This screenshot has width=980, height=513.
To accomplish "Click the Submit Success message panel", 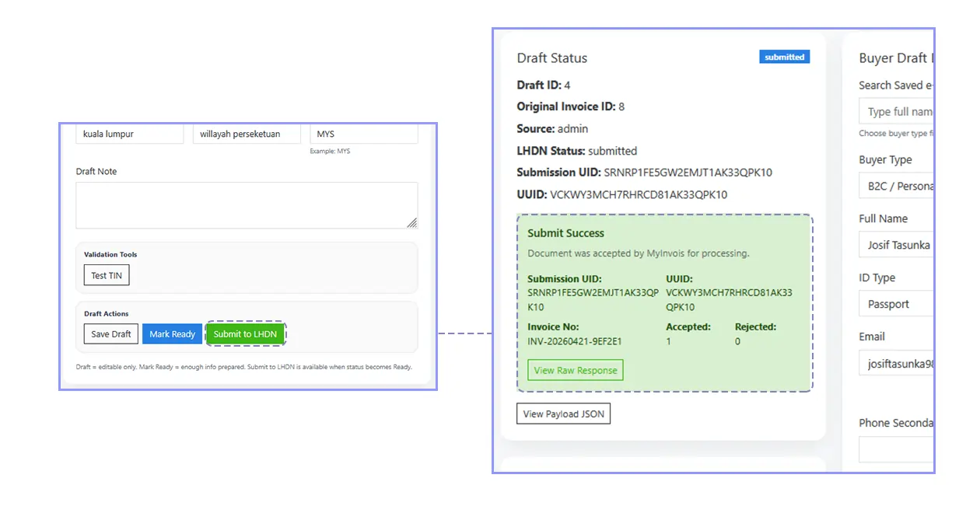I will (665, 303).
